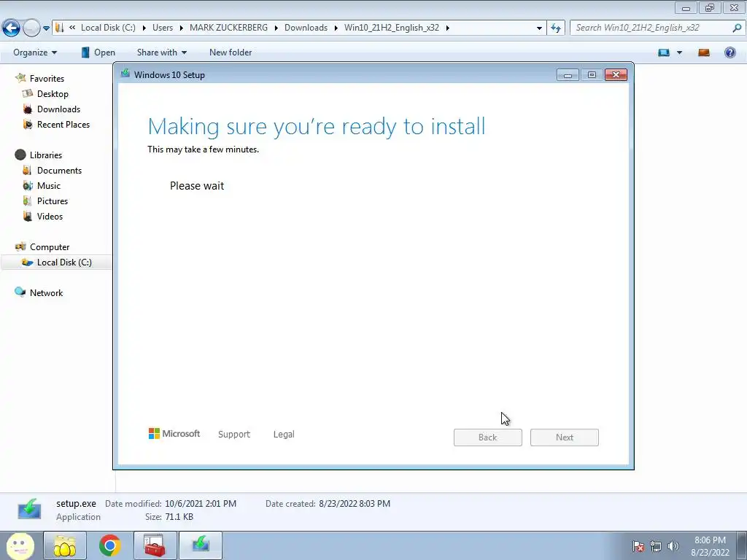The image size is (747, 560).
Task: Expand the hidden path chevron in address bar
Action: click(72, 28)
